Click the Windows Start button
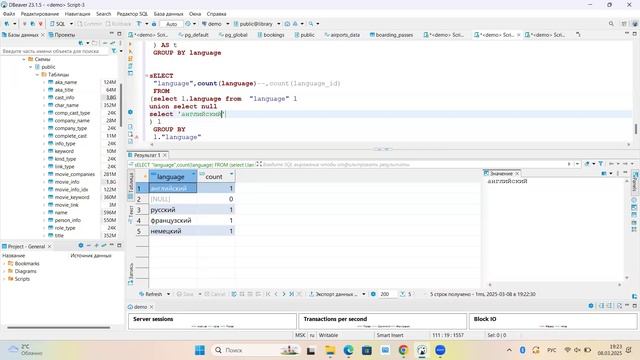Screen dimensions: 640x360 pyautogui.click(x=200, y=350)
